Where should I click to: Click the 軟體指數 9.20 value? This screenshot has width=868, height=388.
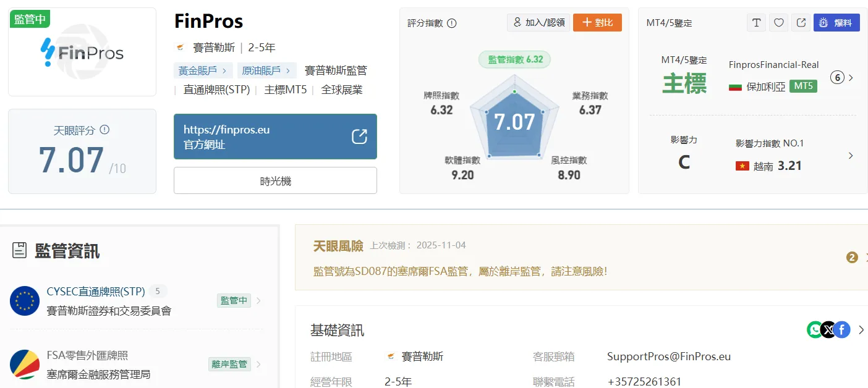462,175
